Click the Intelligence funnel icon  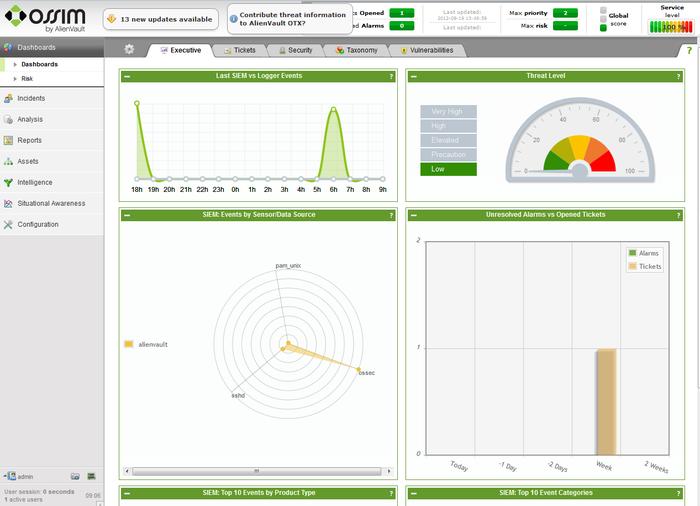click(8, 183)
